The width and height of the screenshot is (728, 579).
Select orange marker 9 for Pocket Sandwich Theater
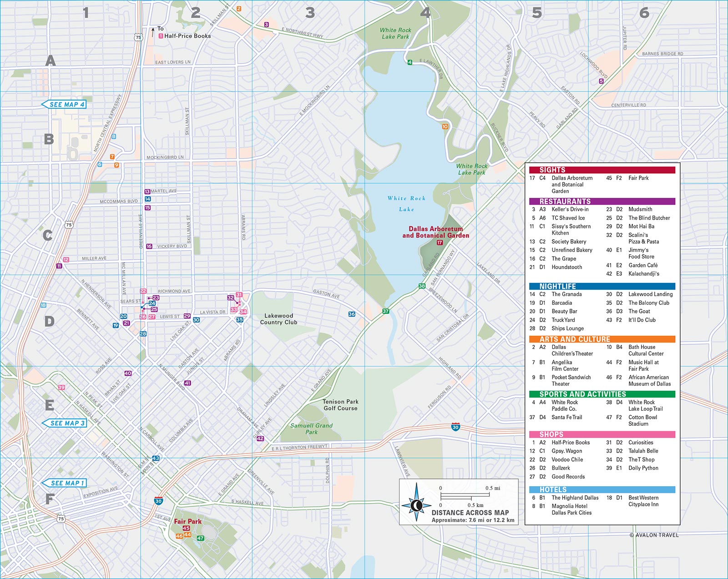tap(116, 165)
